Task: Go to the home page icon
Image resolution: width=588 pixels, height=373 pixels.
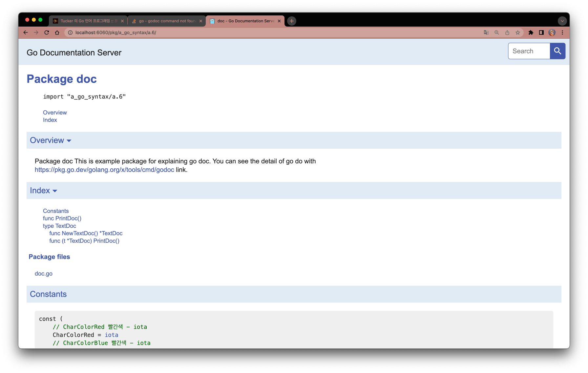Action: pyautogui.click(x=57, y=32)
